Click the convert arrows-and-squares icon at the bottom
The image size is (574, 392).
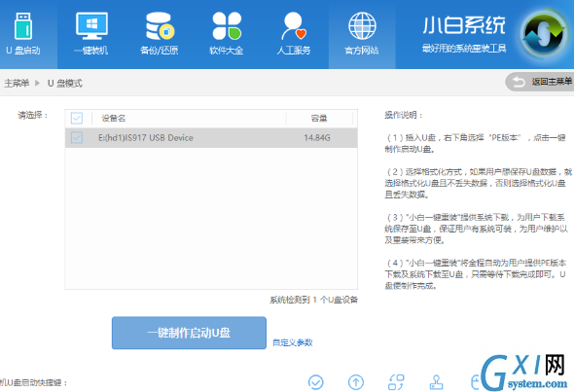(396, 382)
